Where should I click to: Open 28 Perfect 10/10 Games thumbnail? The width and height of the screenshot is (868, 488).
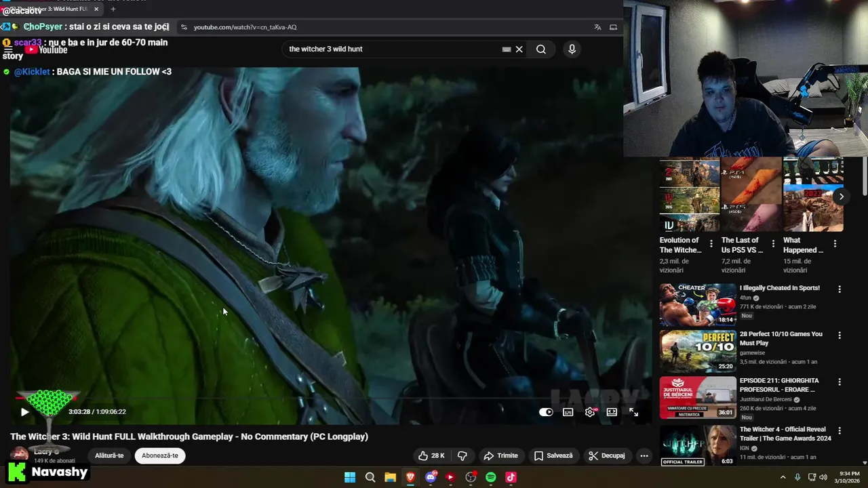point(698,351)
